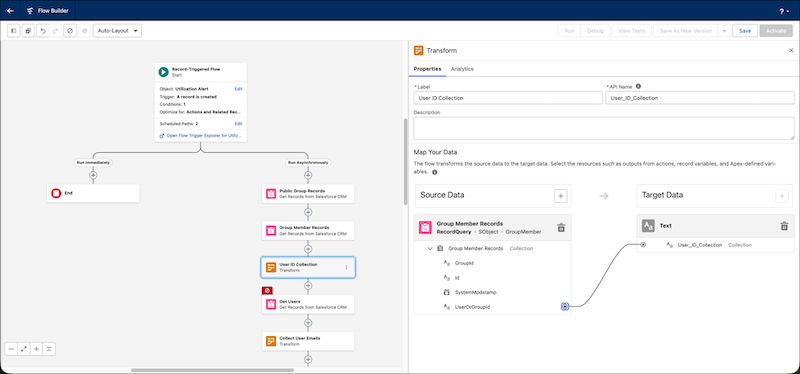This screenshot has width=800, height=374.
Task: Select the End element
Action: (x=93, y=193)
